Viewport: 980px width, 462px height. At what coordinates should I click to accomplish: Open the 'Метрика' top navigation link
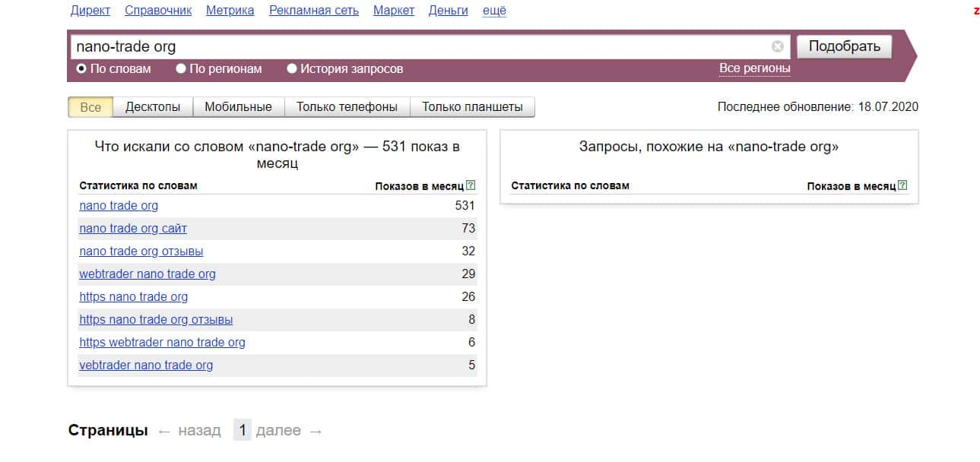(x=230, y=11)
